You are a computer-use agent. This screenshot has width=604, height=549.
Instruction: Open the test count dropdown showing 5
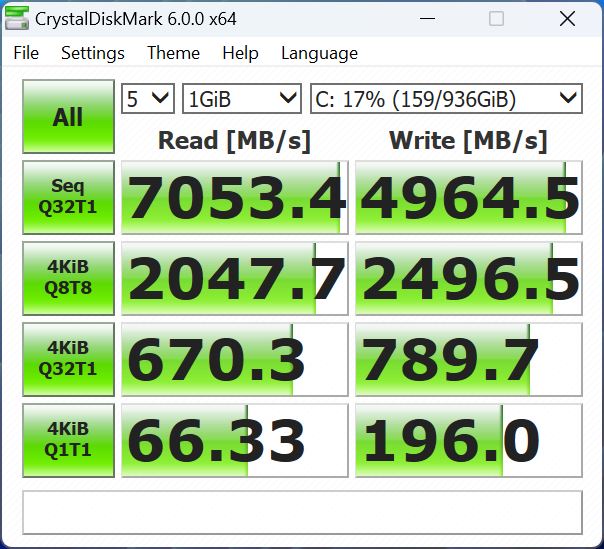(x=147, y=98)
